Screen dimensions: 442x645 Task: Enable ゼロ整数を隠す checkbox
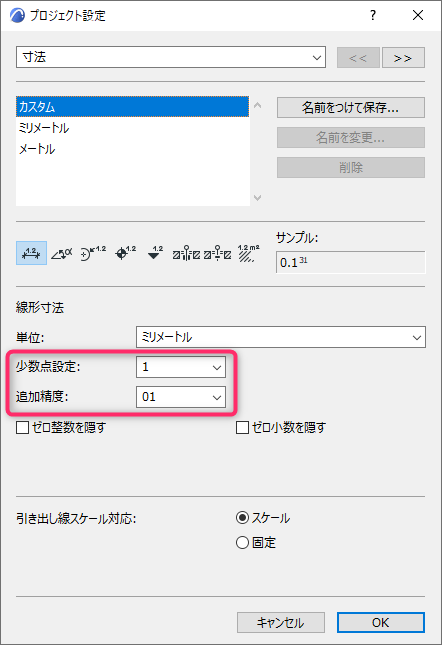pyautogui.click(x=23, y=427)
